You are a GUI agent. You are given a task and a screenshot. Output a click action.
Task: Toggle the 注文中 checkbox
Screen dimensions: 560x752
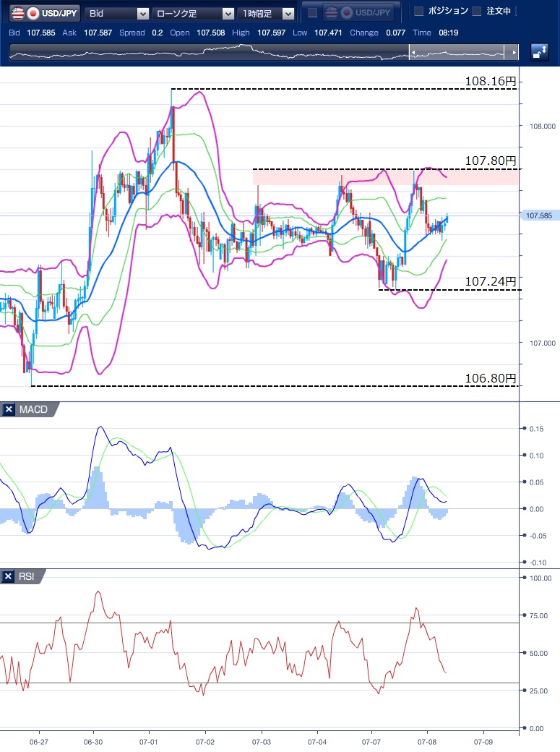tap(476, 11)
